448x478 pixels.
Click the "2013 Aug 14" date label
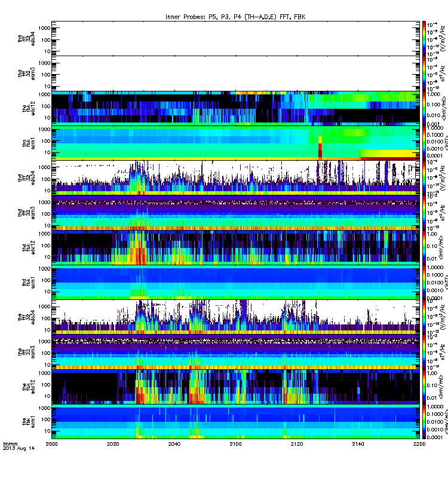[19, 449]
